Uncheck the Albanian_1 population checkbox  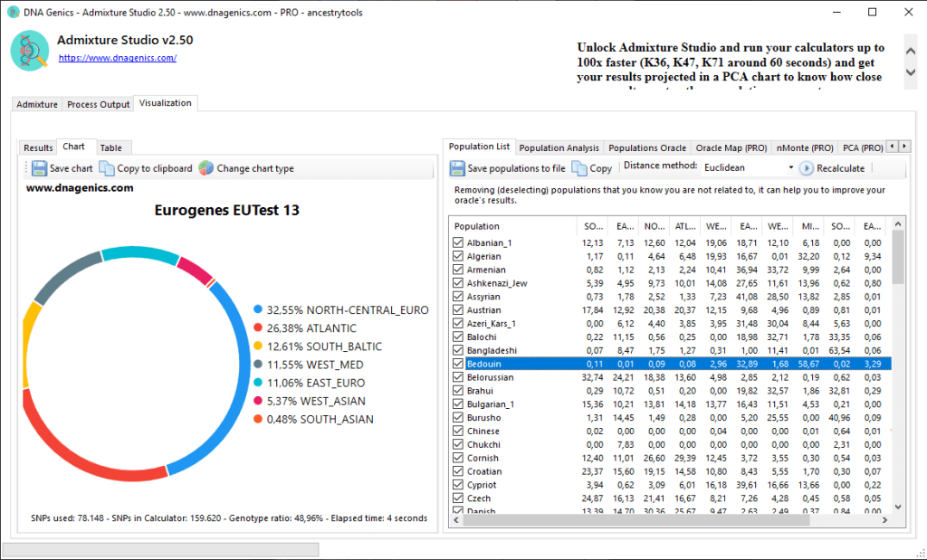pyautogui.click(x=458, y=243)
